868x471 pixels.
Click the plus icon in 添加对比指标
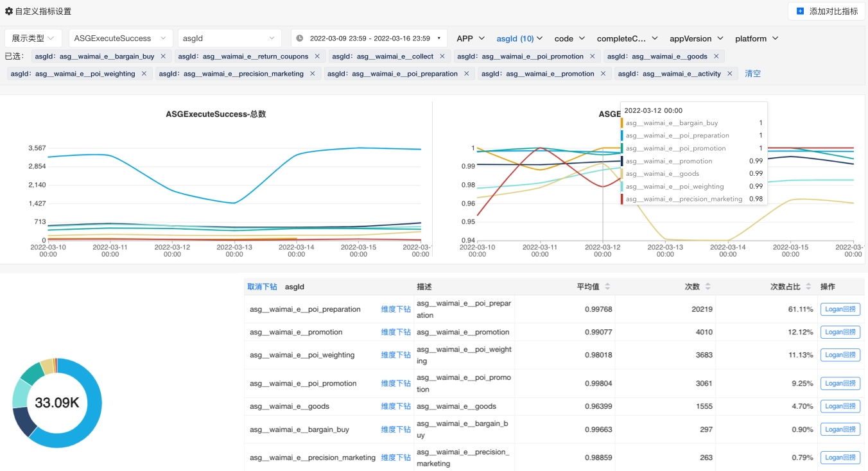pos(800,12)
